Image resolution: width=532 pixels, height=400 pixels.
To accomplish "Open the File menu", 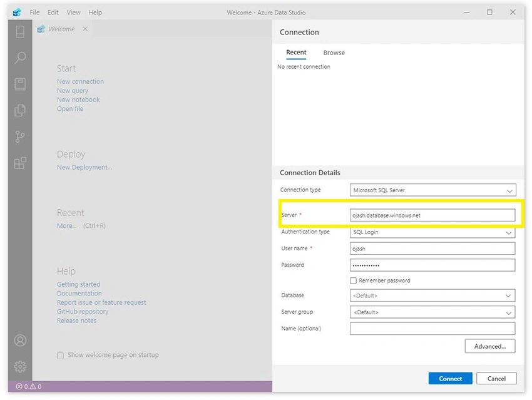I will [x=34, y=13].
